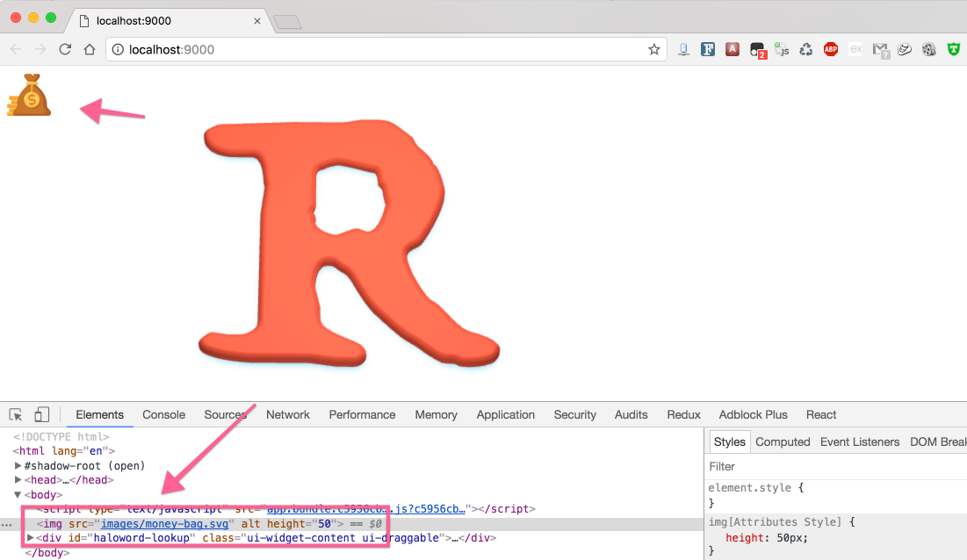This screenshot has width=967, height=560.
Task: Expand the haloword-lookup div node
Action: point(31,538)
